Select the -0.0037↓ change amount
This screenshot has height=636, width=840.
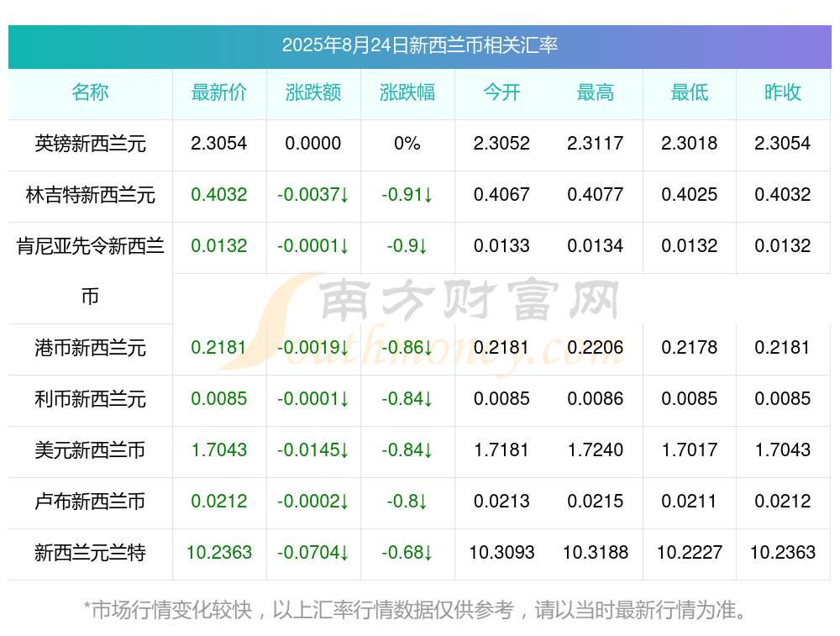pyautogui.click(x=312, y=194)
